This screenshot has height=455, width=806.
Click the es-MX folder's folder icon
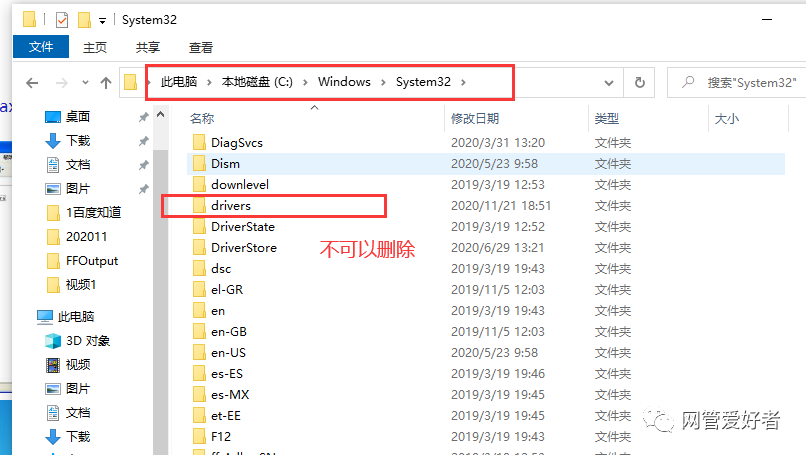[x=199, y=395]
